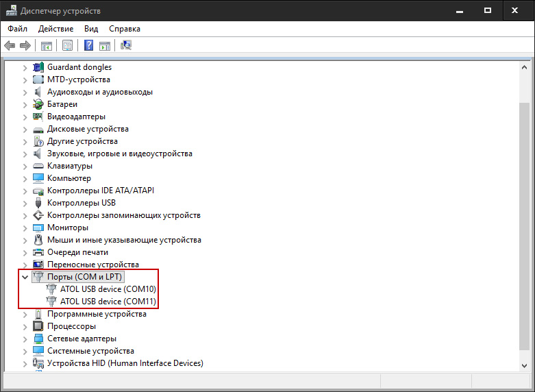Click the Видеоадаптеры display card icon
This screenshot has width=535, height=392.
coord(38,117)
